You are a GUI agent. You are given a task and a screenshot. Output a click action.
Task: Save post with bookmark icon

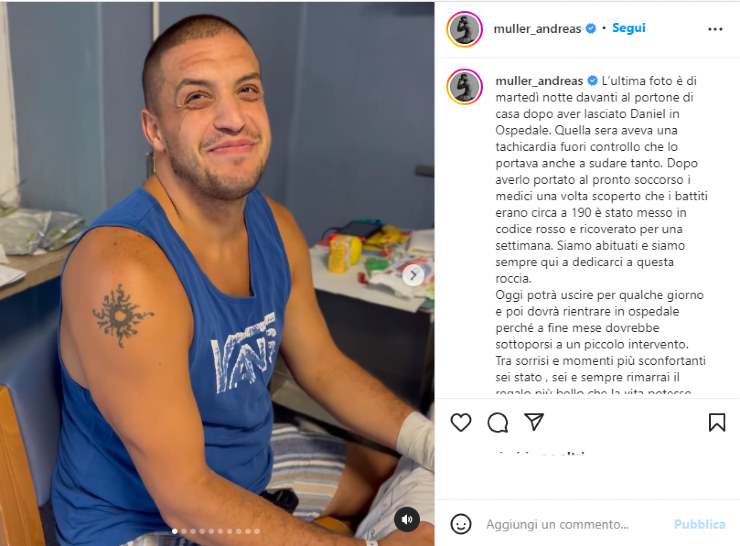click(717, 422)
